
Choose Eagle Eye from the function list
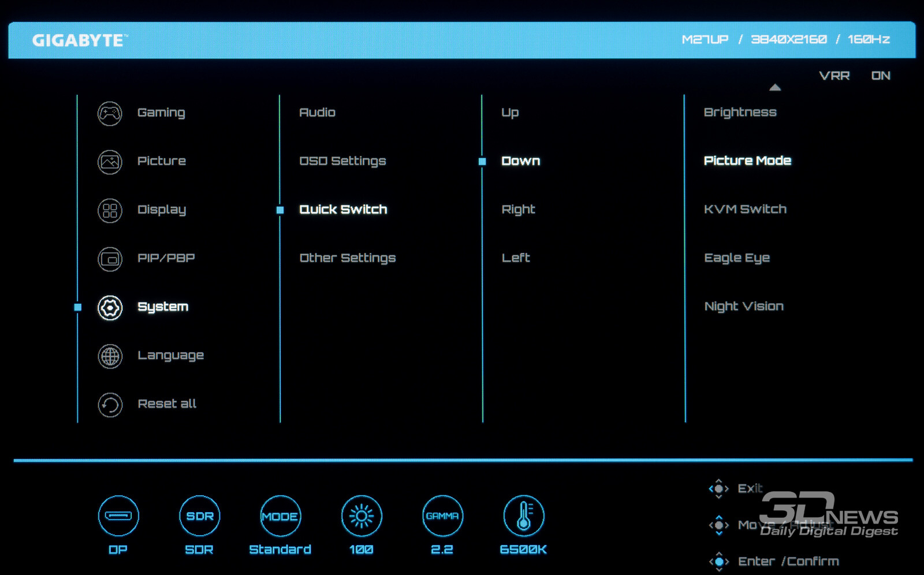(737, 258)
